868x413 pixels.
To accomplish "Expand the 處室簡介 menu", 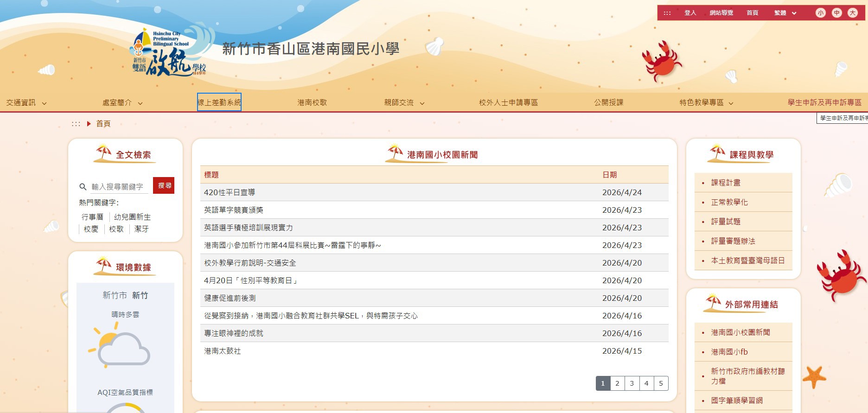I will 122,103.
